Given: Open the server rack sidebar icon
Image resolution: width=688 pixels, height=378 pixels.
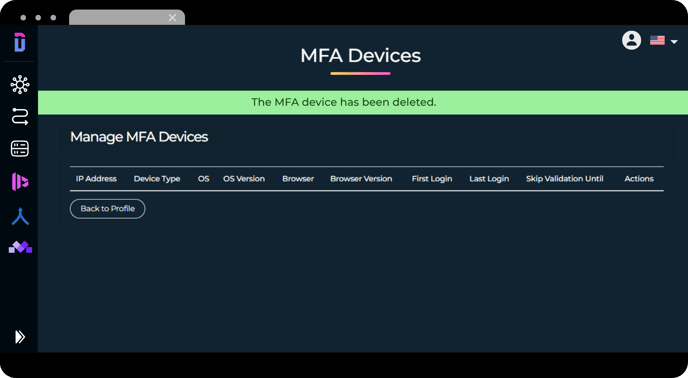Looking at the screenshot, I should tap(20, 149).
